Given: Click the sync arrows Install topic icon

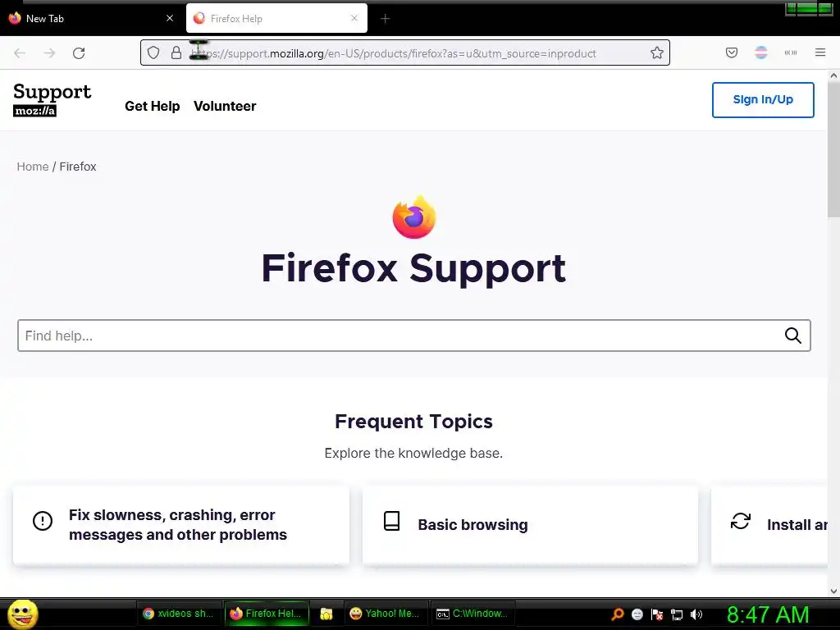Looking at the screenshot, I should (741, 521).
